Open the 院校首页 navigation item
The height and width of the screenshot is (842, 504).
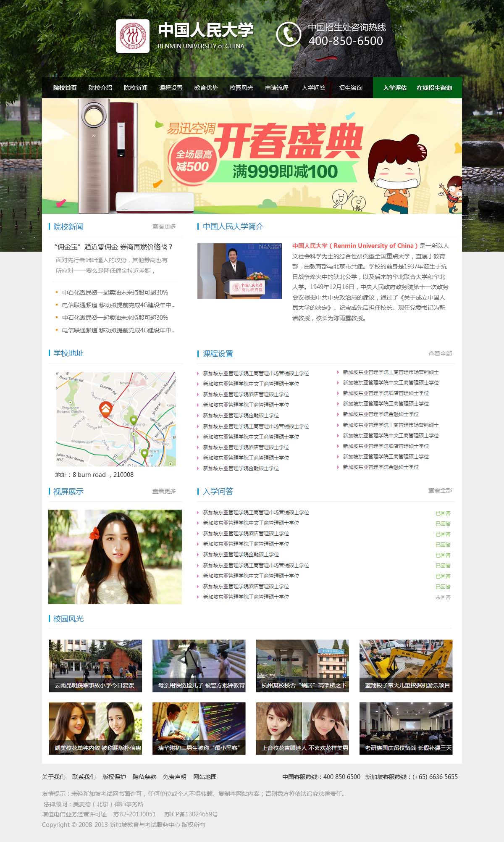[65, 88]
